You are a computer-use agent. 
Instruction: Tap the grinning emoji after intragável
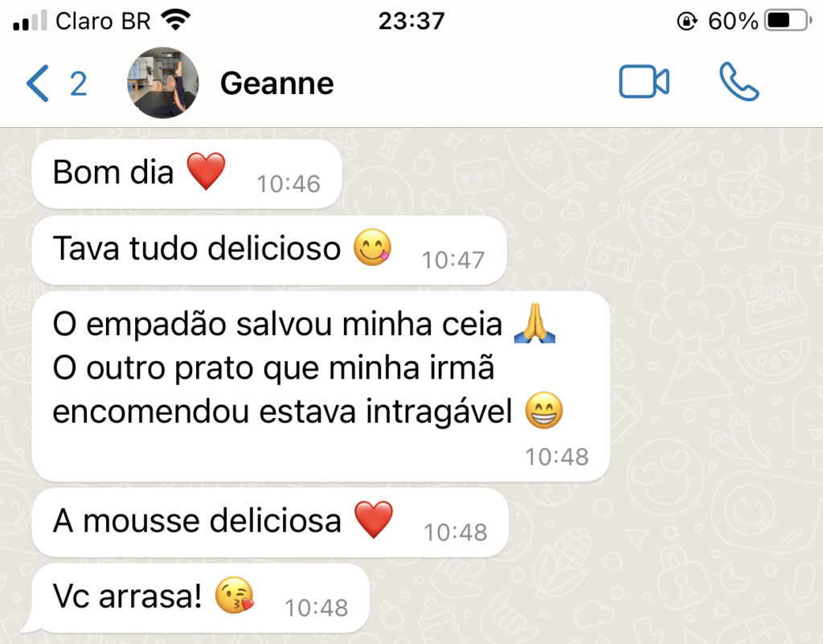(x=544, y=410)
